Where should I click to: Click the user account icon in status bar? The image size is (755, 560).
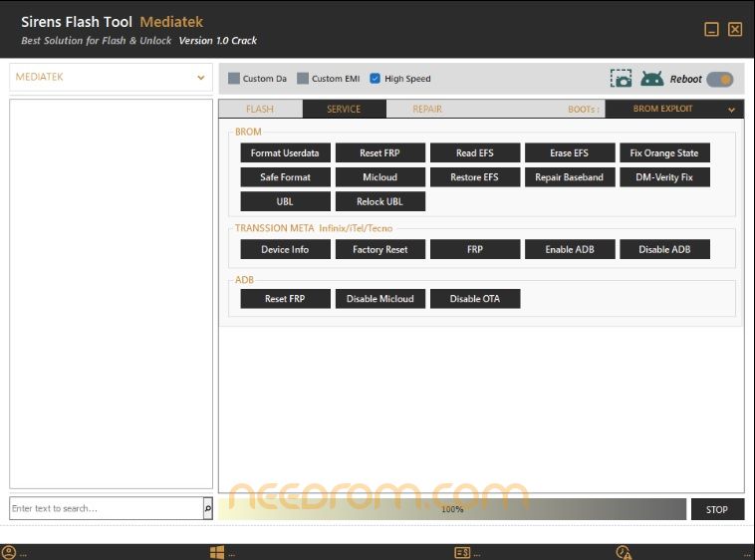coord(9,552)
